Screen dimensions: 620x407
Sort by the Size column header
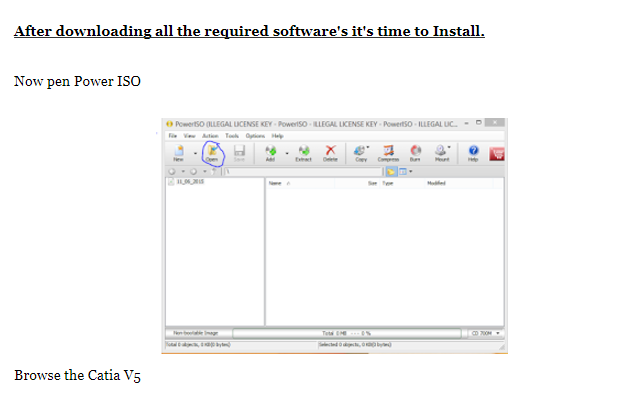(357, 183)
